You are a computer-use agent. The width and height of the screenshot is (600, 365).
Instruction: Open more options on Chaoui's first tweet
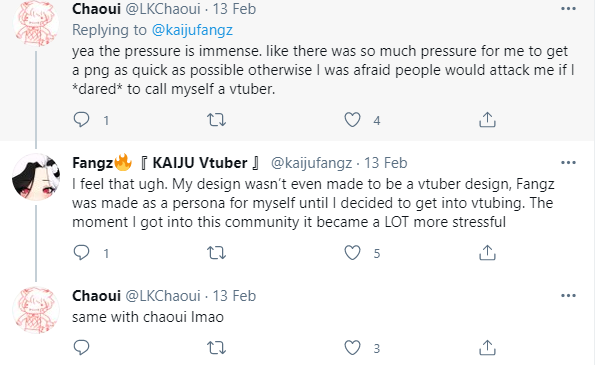coord(568,9)
